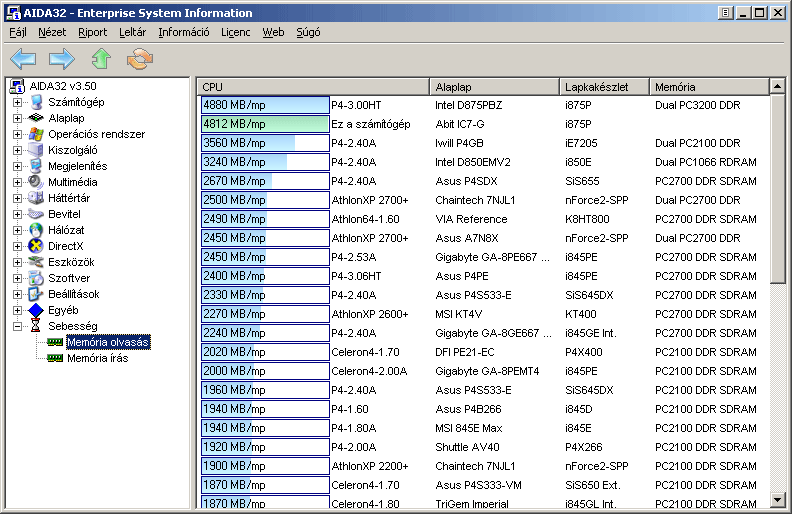Click the Operációs rendszer Windows flag icon

click(x=36, y=134)
